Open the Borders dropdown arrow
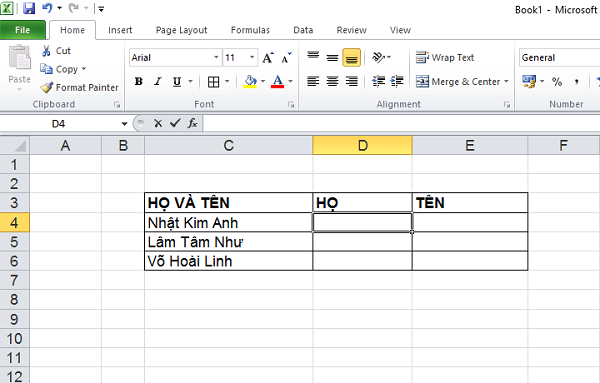The image size is (600, 383). coord(227,81)
